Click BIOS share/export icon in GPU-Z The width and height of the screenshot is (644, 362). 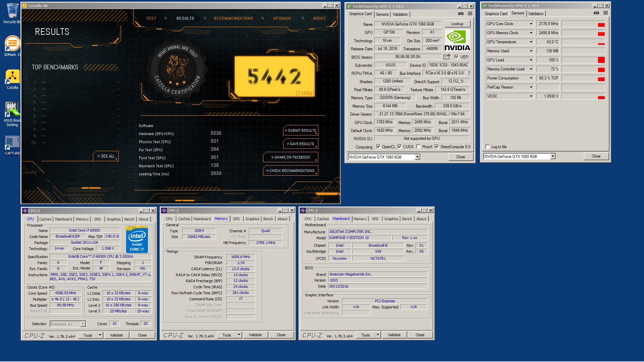coord(447,57)
